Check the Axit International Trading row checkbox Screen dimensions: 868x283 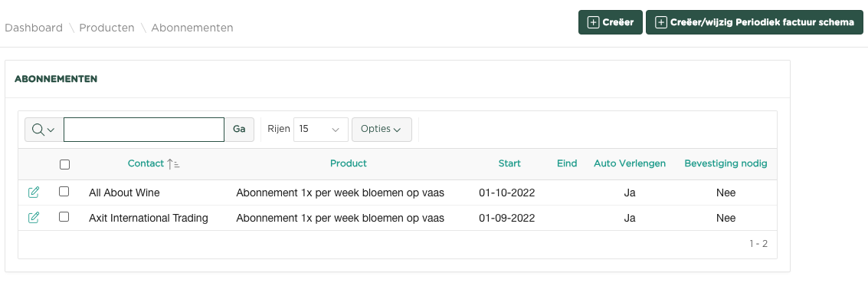(64, 217)
